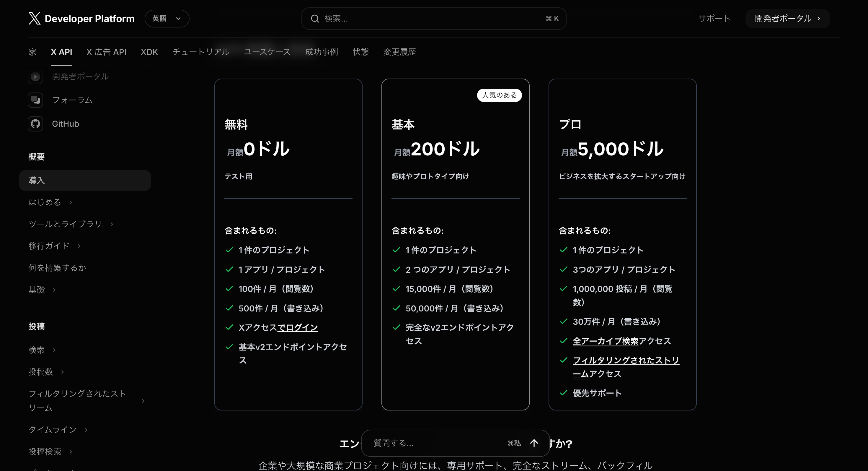The image size is (868, 471).
Task: Click the テスト用 description text
Action: 239,176
